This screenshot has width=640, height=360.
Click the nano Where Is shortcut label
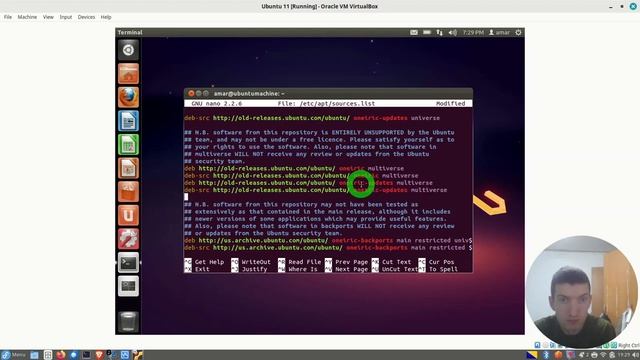tap(303, 269)
